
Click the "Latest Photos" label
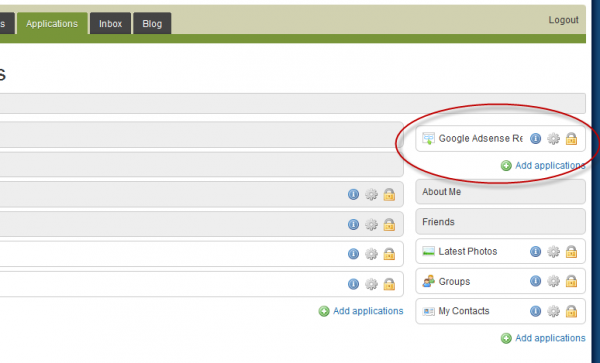coord(468,251)
